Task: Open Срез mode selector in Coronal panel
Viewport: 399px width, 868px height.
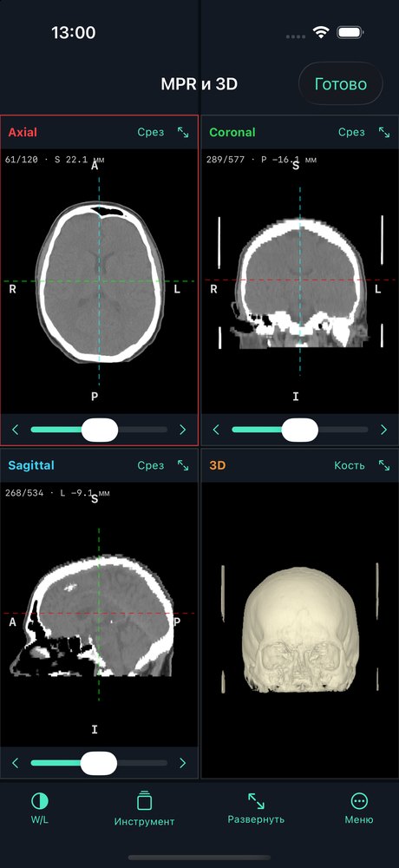Action: click(351, 132)
